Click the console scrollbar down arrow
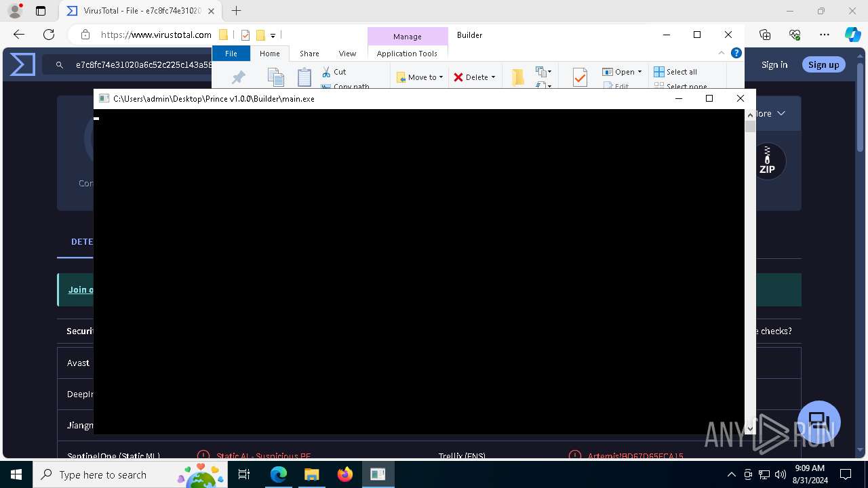This screenshot has width=868, height=488. pyautogui.click(x=749, y=428)
